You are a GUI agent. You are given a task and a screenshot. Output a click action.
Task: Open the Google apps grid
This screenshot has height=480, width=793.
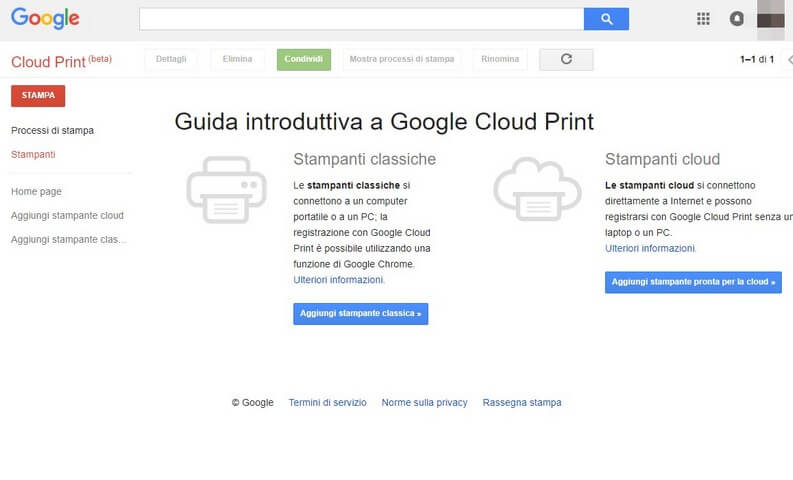(703, 19)
